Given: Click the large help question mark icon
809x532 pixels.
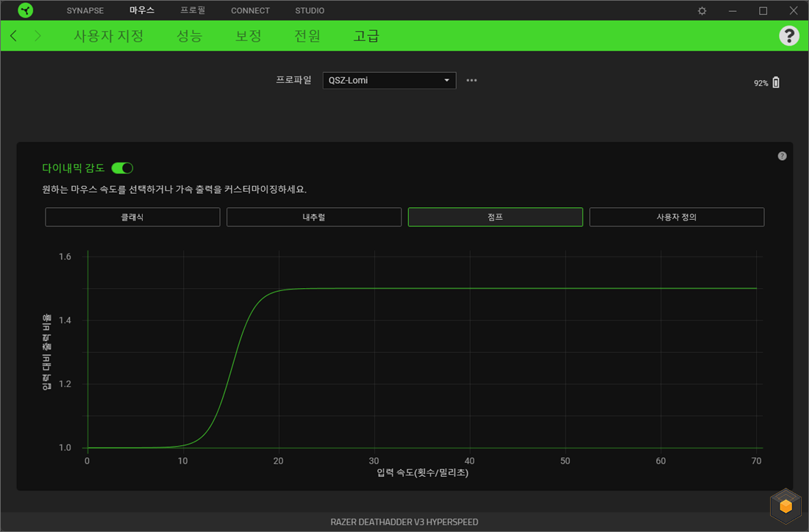Looking at the screenshot, I should [788, 36].
